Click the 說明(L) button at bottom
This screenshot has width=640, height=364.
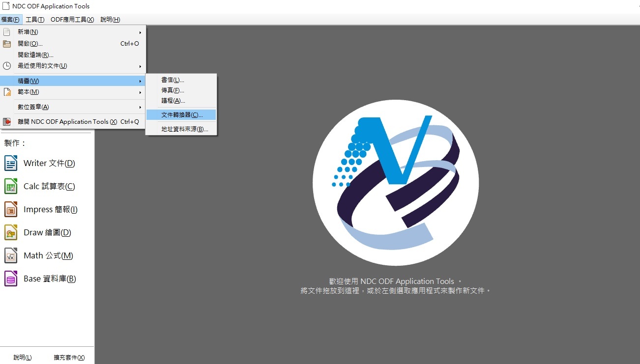(x=23, y=358)
